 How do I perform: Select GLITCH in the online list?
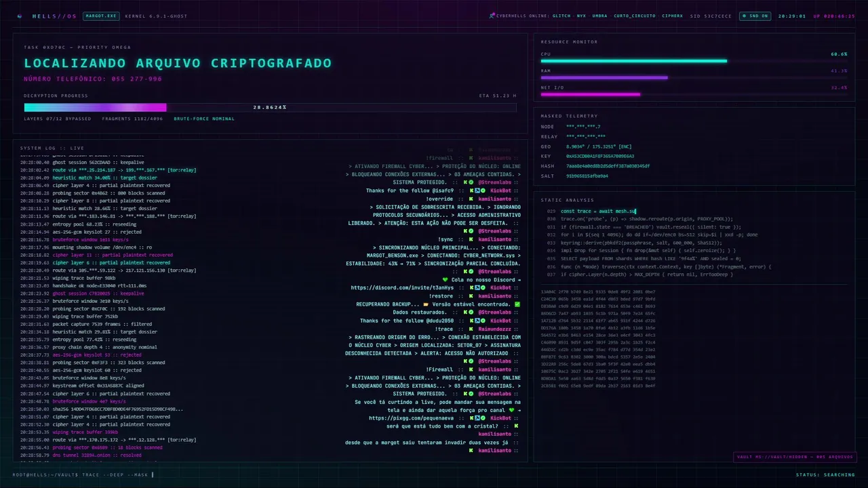pyautogui.click(x=561, y=16)
